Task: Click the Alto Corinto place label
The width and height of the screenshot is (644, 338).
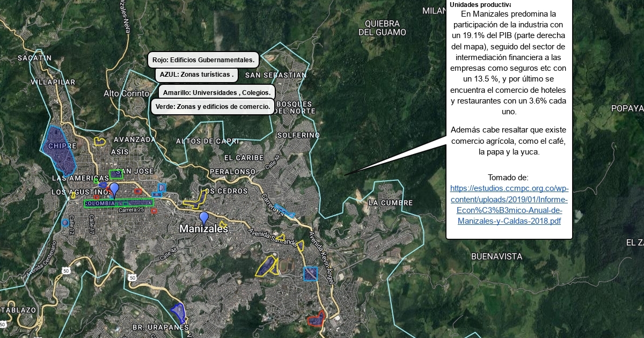Action: (x=127, y=93)
